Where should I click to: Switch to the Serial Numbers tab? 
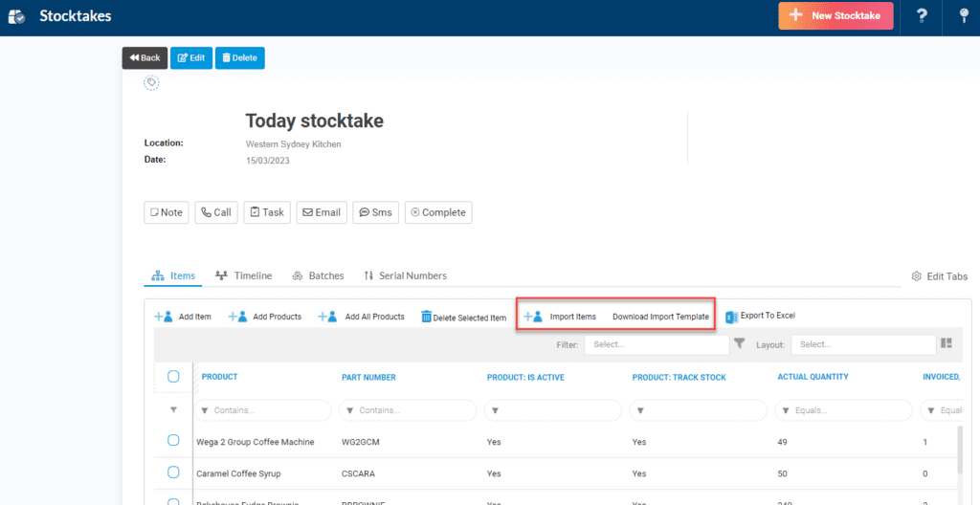[405, 275]
